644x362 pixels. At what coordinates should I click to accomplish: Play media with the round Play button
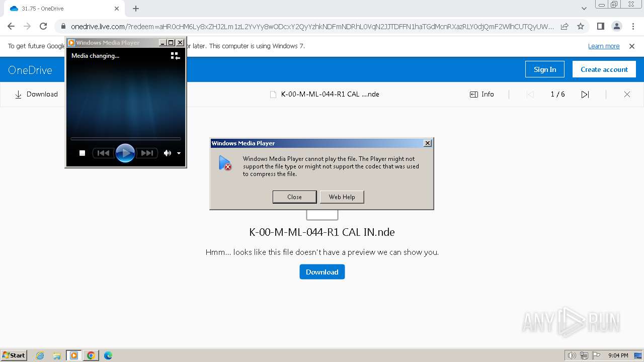(x=125, y=153)
